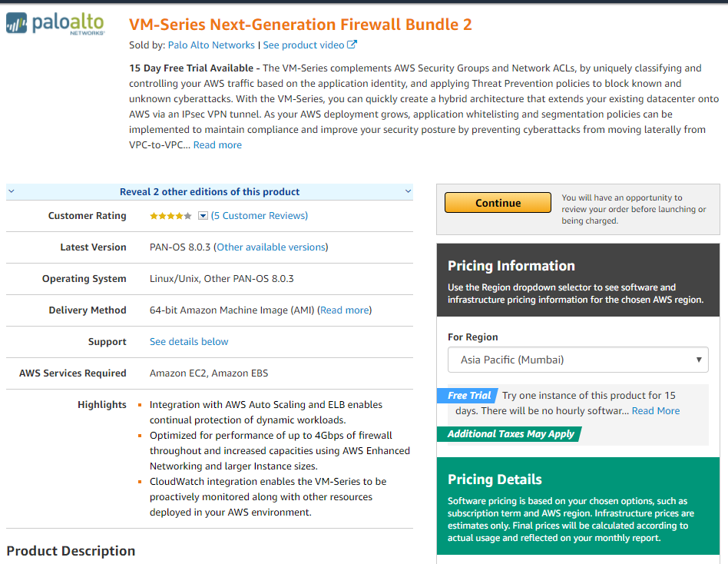Click the Additional Taxes May Apply banner
The width and height of the screenshot is (728, 564).
pos(511,433)
